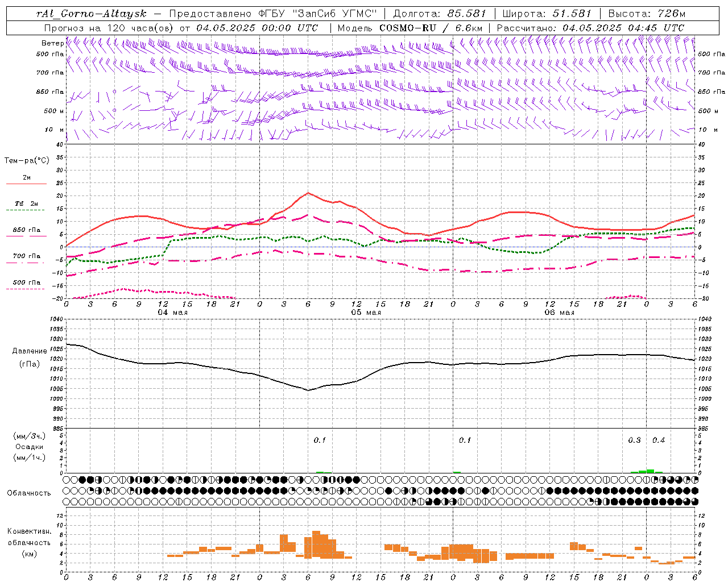Select the 0.3 precipitation amount value
This screenshot has width=728, height=582.
tap(634, 440)
